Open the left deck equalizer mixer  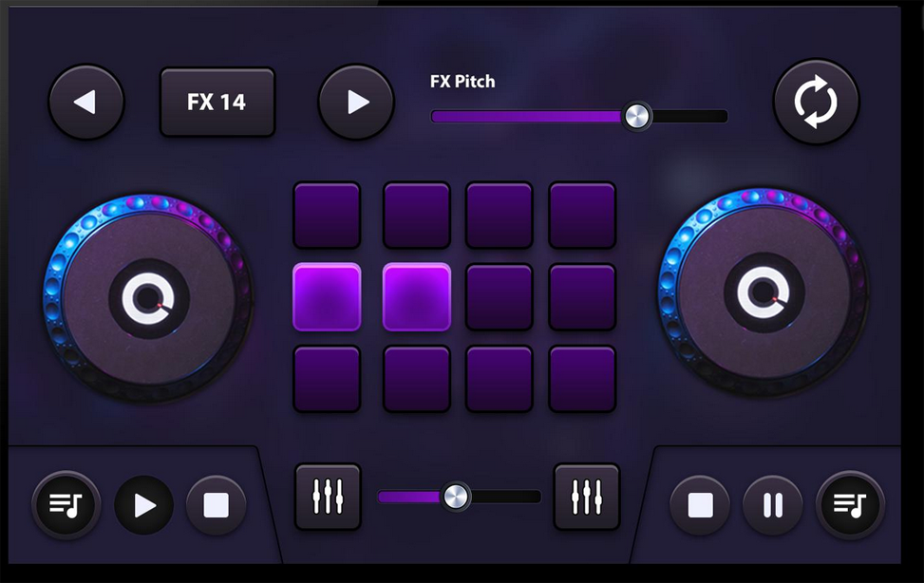[328, 497]
